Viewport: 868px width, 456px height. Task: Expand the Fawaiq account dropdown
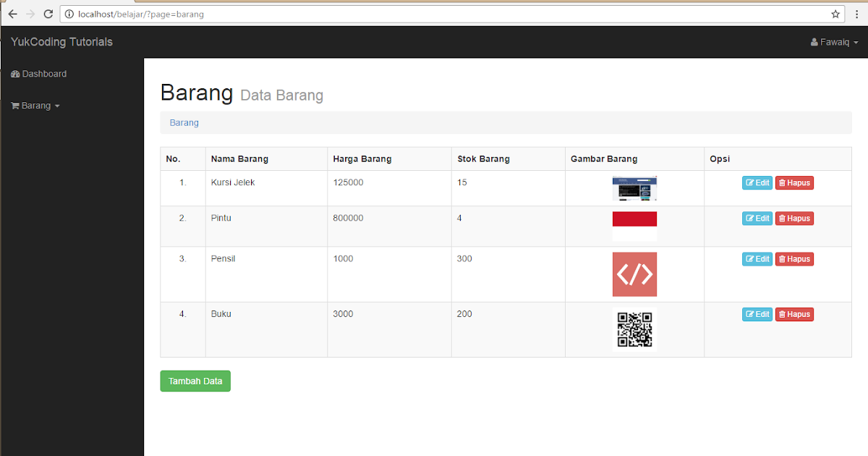pos(833,41)
